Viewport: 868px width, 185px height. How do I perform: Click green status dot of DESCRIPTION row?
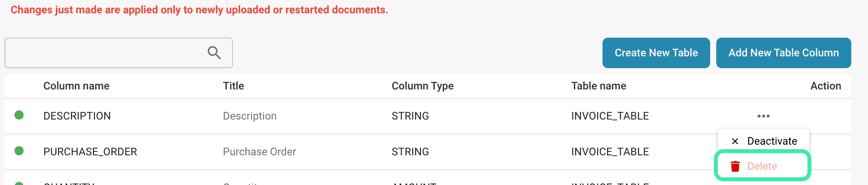(x=19, y=115)
